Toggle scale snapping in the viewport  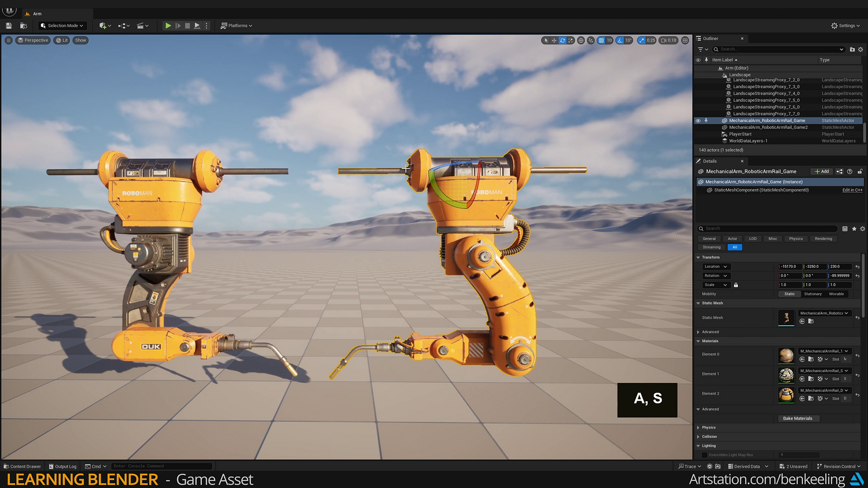[641, 40]
